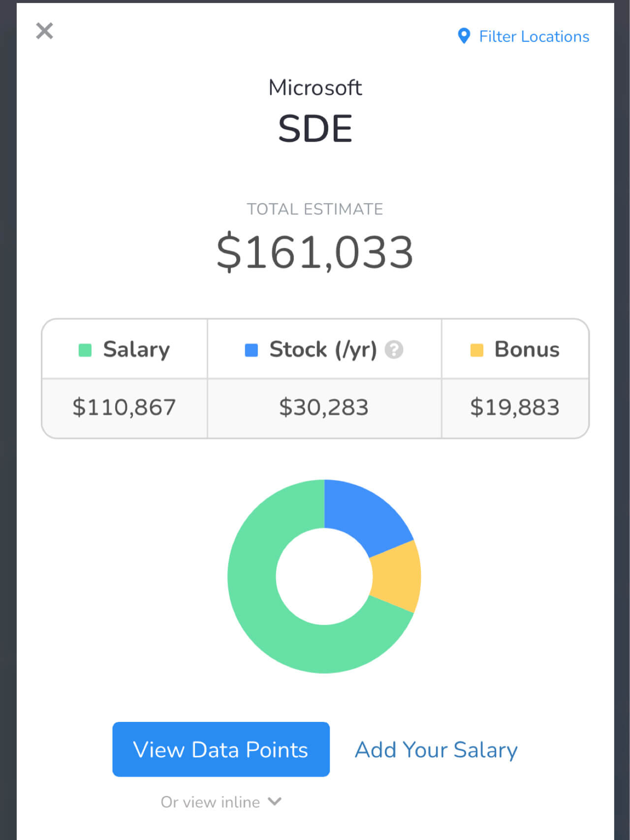
Task: Click the Bonus column header
Action: [515, 349]
